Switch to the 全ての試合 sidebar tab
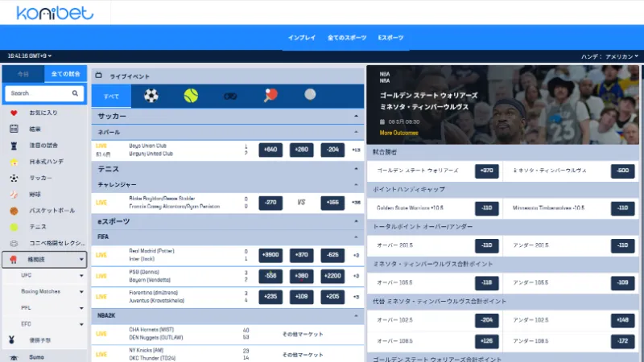Viewport: 644px width, 362px height. [x=66, y=74]
